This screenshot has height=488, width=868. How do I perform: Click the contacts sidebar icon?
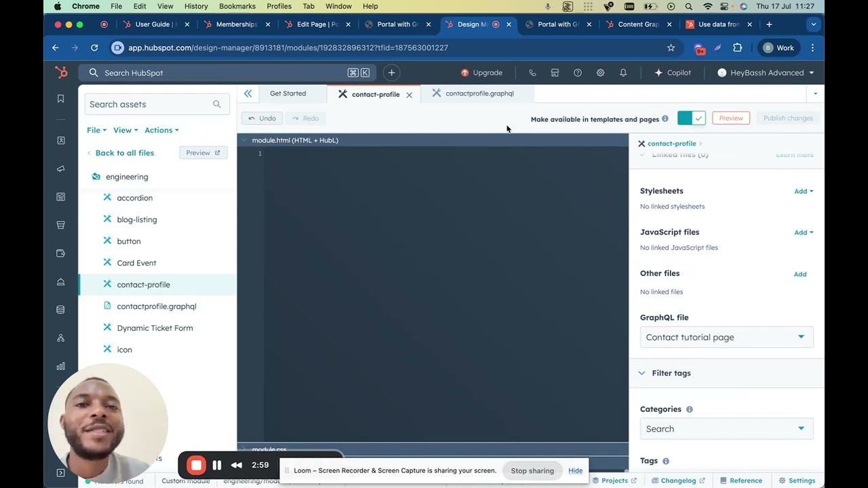tap(60, 140)
